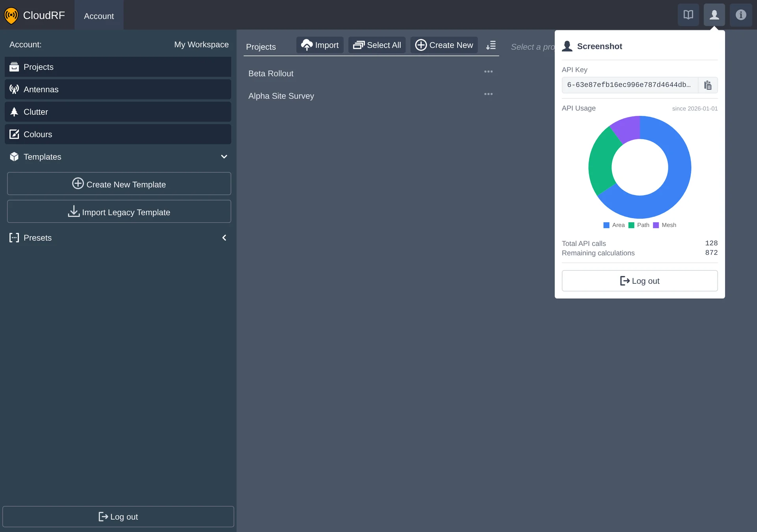The height and width of the screenshot is (532, 757).
Task: Open the documentation book icon
Action: click(x=688, y=15)
